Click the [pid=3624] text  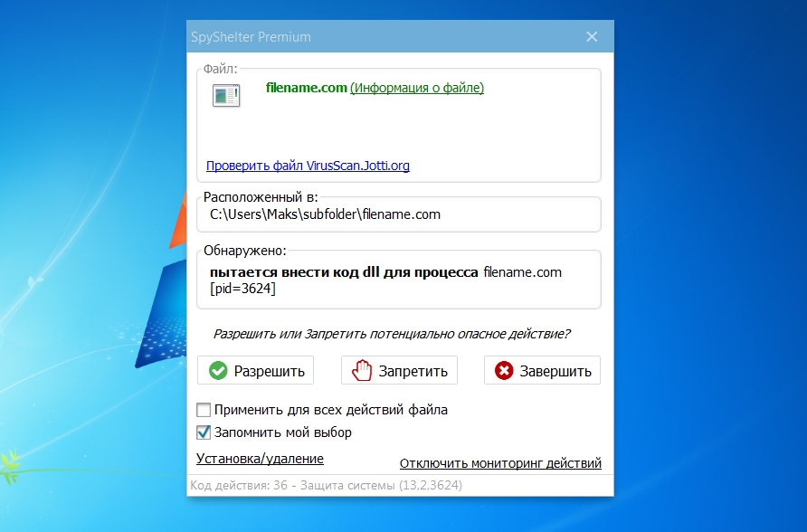coord(242,289)
